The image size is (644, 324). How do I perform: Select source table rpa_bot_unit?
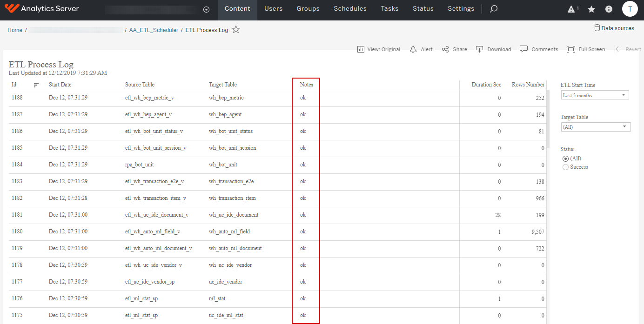[140, 165]
